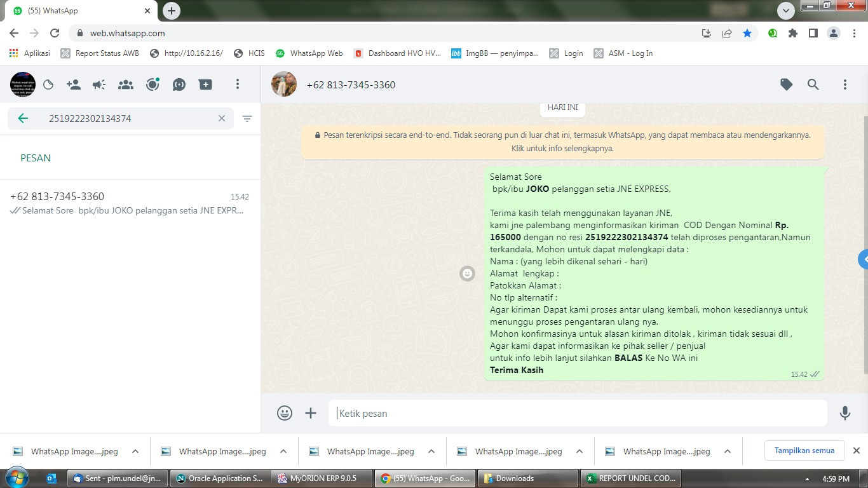Open the Communities group icon
Screen dimensions: 868x488
point(126,85)
